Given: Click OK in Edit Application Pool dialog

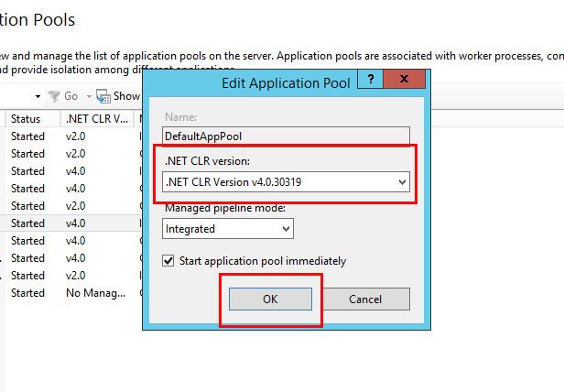Looking at the screenshot, I should (x=270, y=299).
